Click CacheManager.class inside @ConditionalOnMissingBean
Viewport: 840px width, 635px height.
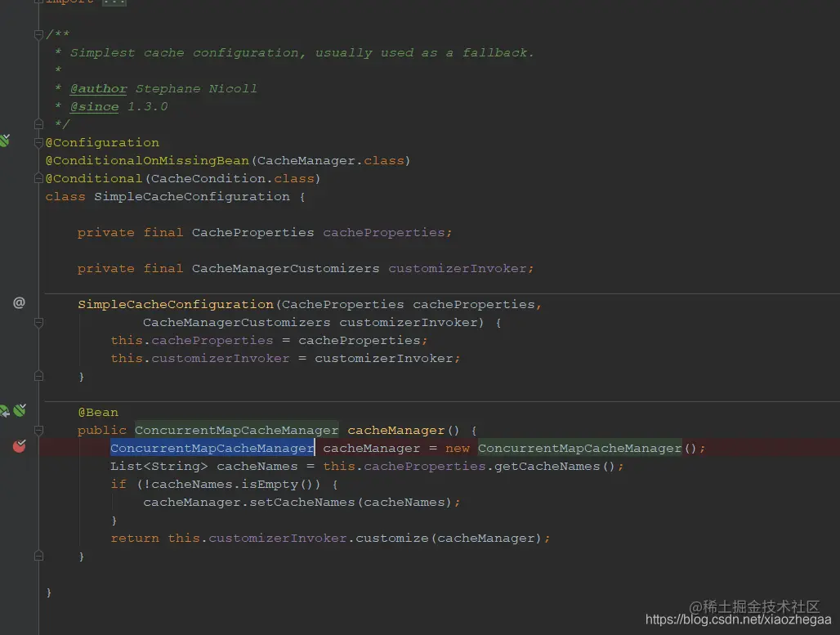coord(331,161)
